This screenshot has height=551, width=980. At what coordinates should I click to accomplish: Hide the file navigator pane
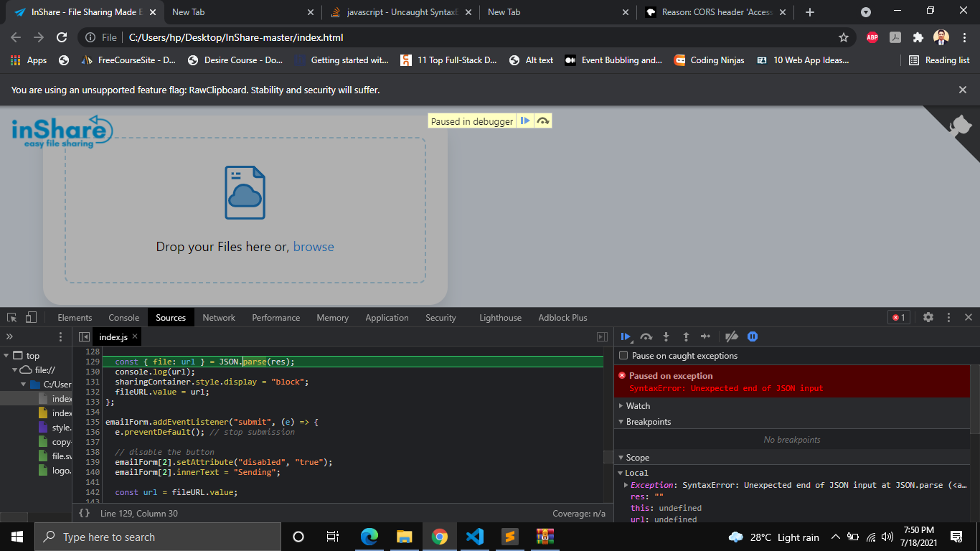84,336
